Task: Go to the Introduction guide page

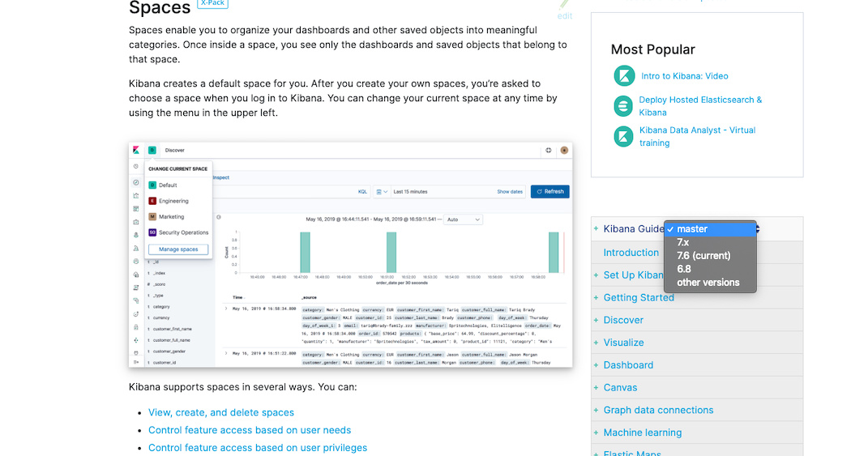Action: pos(631,253)
